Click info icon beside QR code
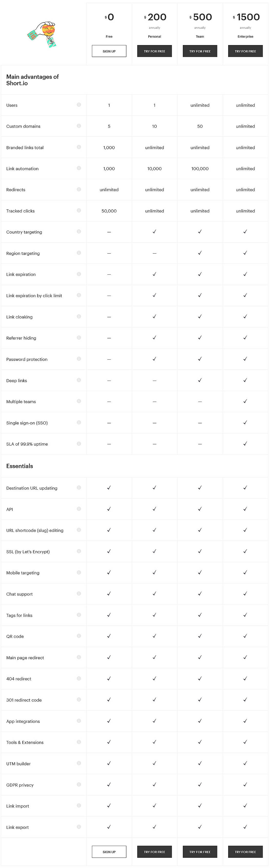Viewport: 274px width, 868px height. point(79,636)
